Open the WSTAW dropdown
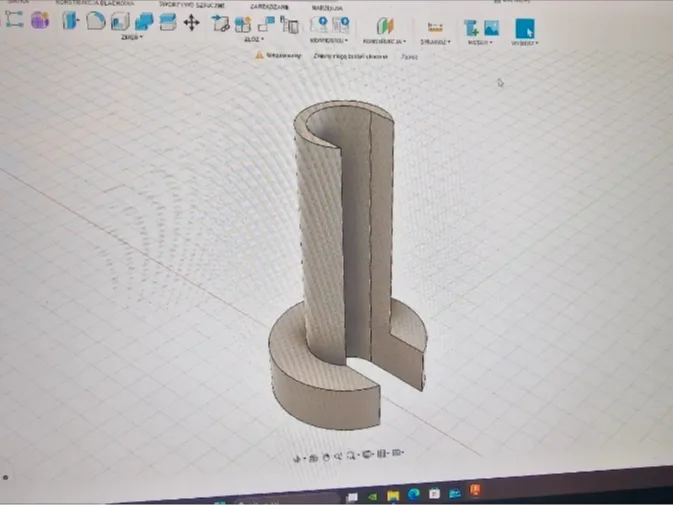 pos(480,42)
